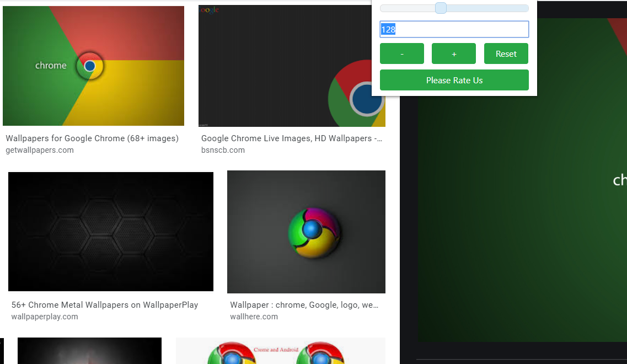Click '56+ Chrome Metal Wallpapers on WallpaperPlay' title

coord(105,305)
